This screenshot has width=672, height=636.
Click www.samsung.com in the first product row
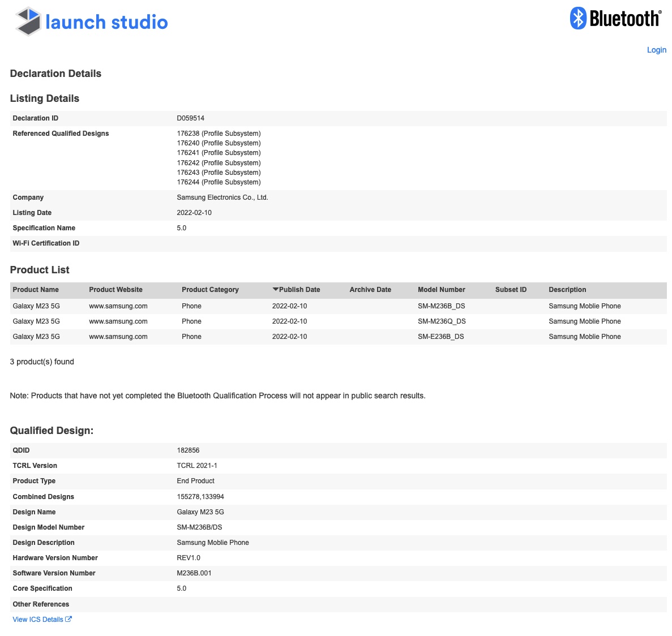pos(118,306)
